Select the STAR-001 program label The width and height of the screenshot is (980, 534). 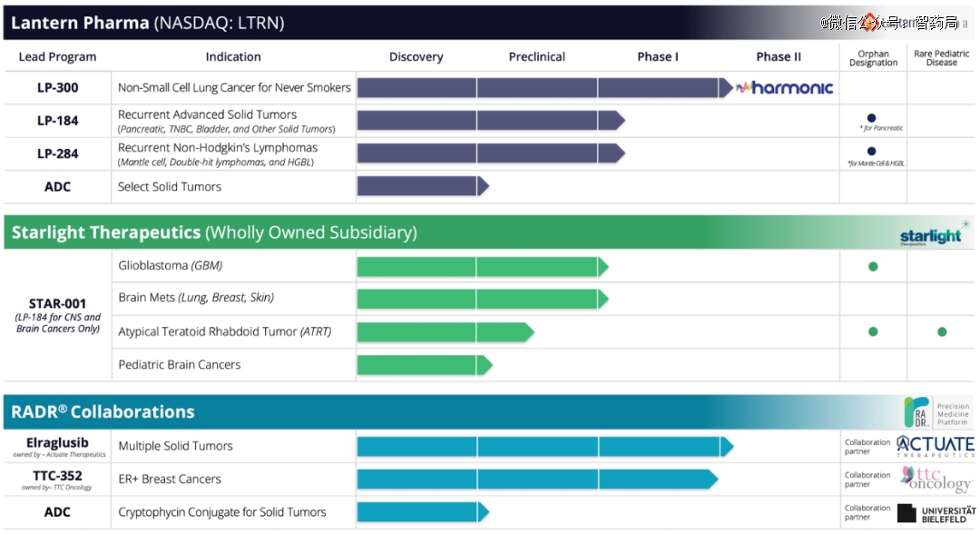57,304
